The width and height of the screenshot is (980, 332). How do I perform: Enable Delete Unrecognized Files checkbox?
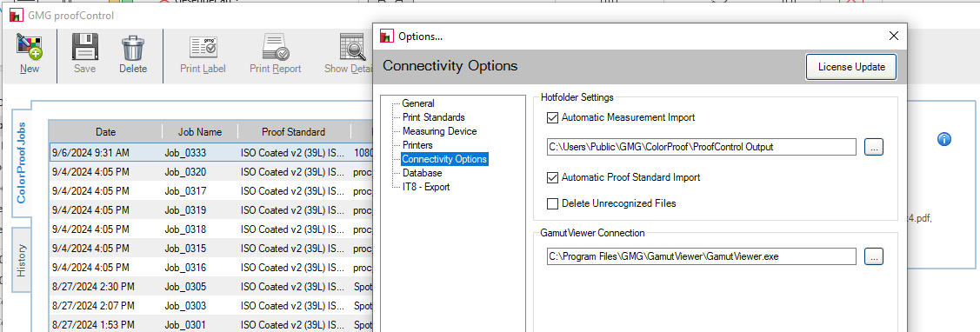pyautogui.click(x=552, y=203)
